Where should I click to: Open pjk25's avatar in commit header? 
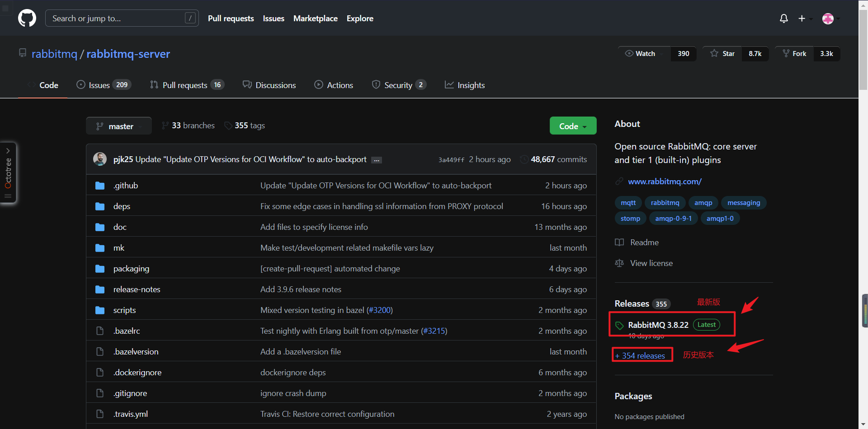[x=100, y=159]
